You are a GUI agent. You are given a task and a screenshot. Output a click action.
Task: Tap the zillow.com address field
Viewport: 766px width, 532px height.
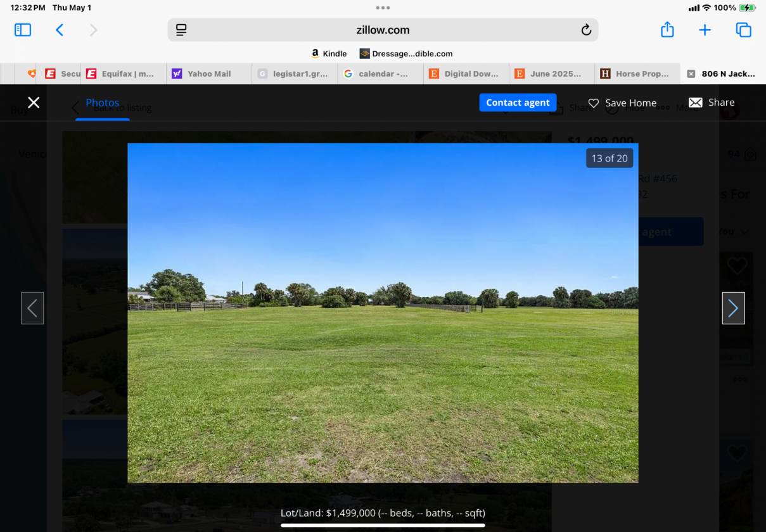coord(383,30)
